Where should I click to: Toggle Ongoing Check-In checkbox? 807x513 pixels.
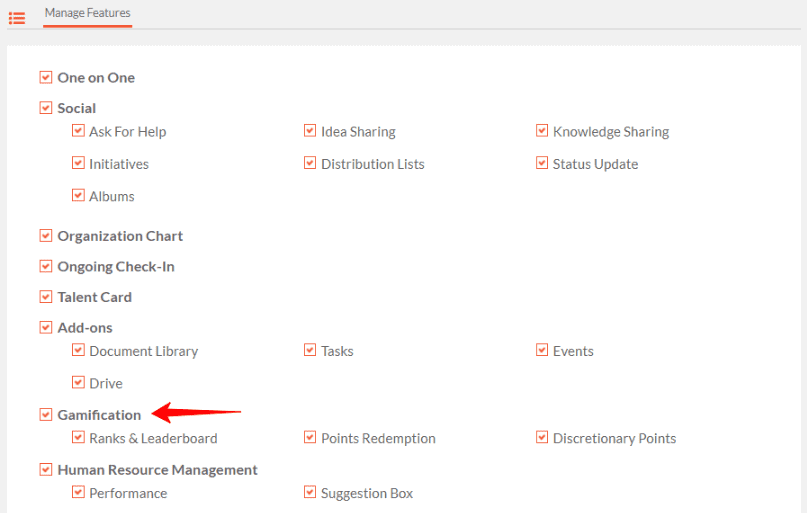click(46, 266)
